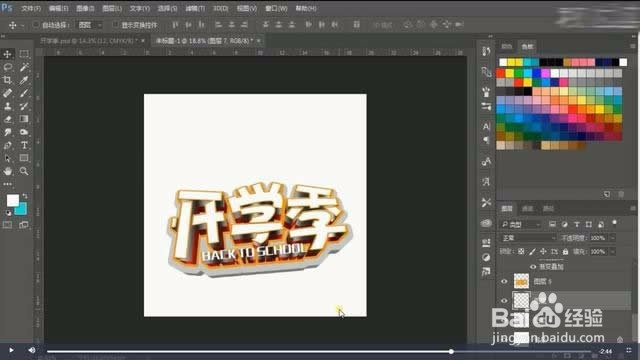
Task: Lock layer position (move icon)
Action: (x=543, y=251)
